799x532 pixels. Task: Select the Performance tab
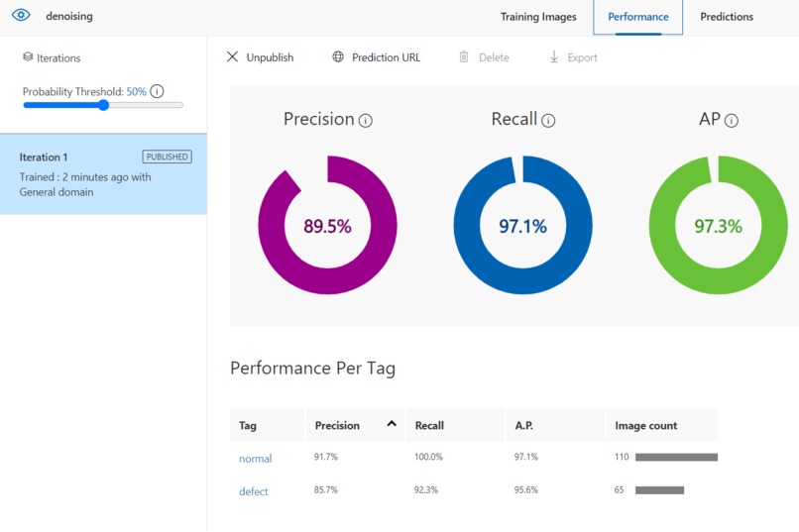coord(638,17)
